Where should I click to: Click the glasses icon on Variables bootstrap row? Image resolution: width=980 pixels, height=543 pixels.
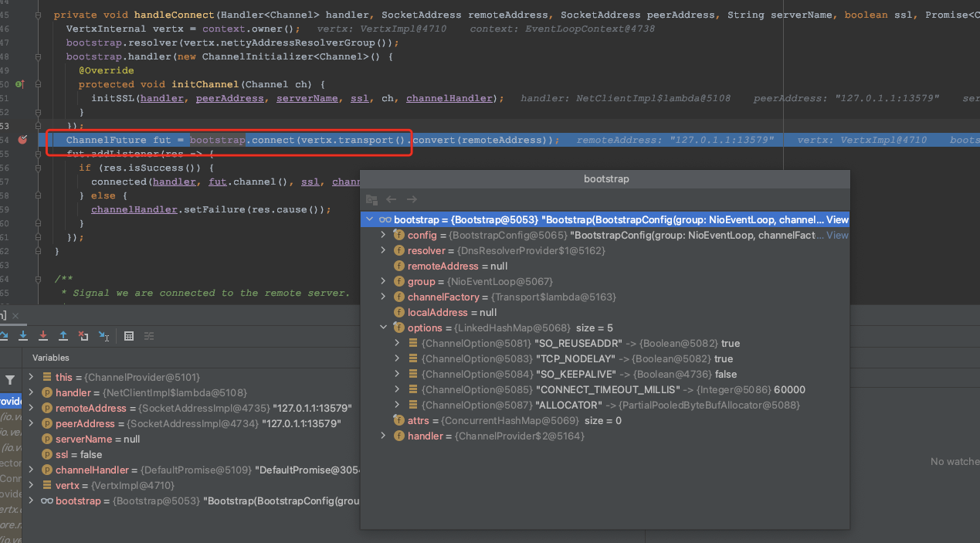tap(47, 501)
